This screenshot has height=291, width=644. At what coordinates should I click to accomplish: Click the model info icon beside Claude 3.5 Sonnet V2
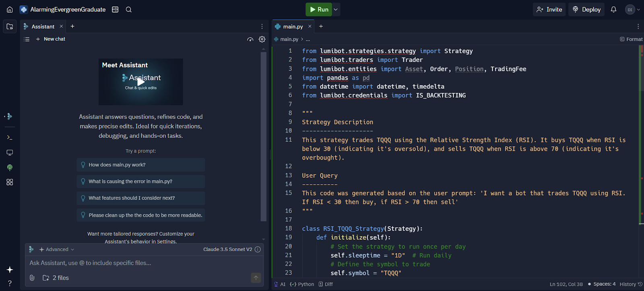coord(258,249)
